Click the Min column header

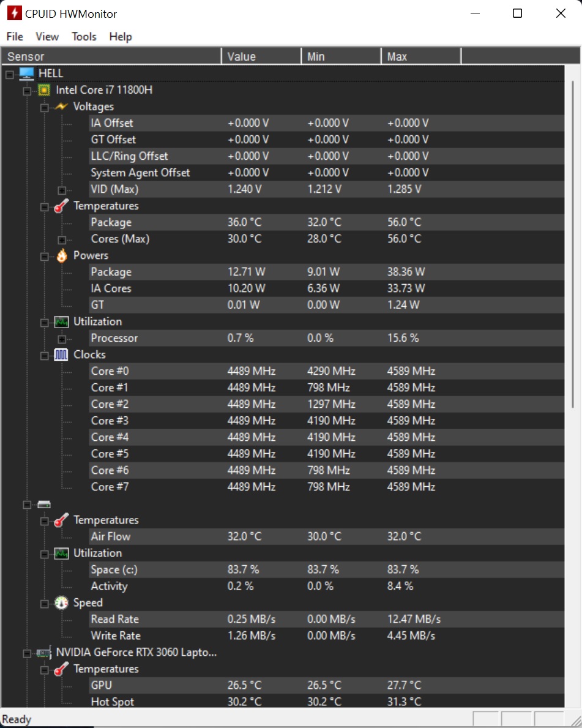click(x=341, y=56)
